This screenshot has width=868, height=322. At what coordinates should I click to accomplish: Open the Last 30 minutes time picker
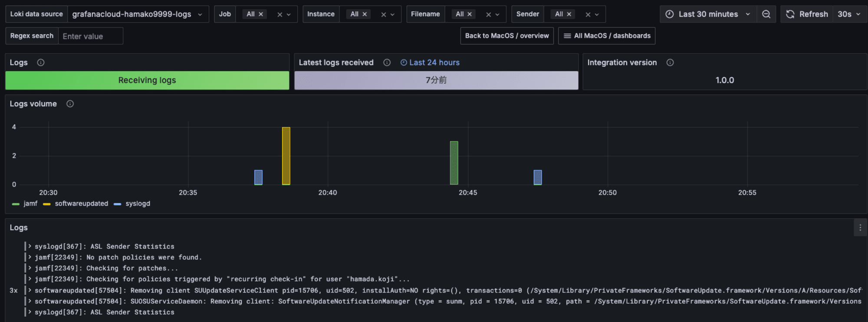pos(708,14)
